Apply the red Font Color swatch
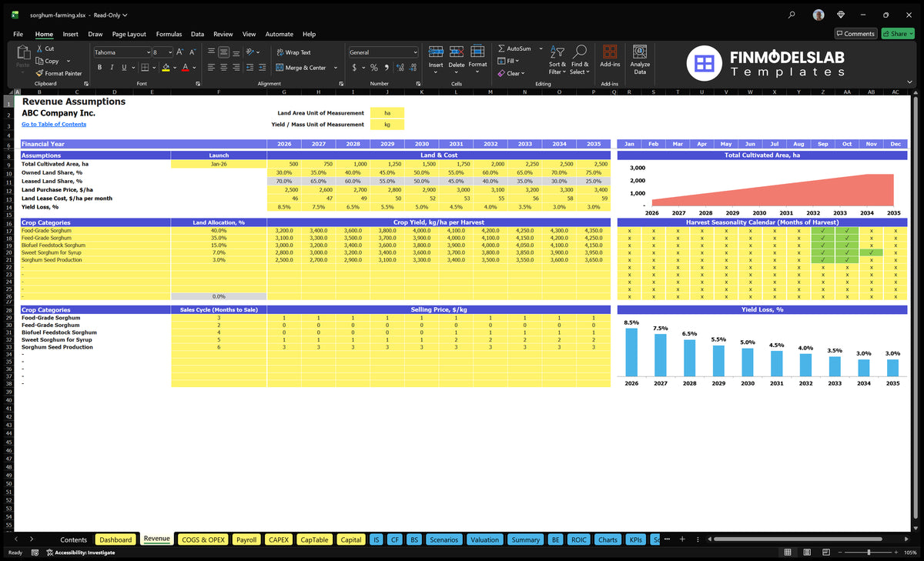The width and height of the screenshot is (924, 561). coord(186,68)
